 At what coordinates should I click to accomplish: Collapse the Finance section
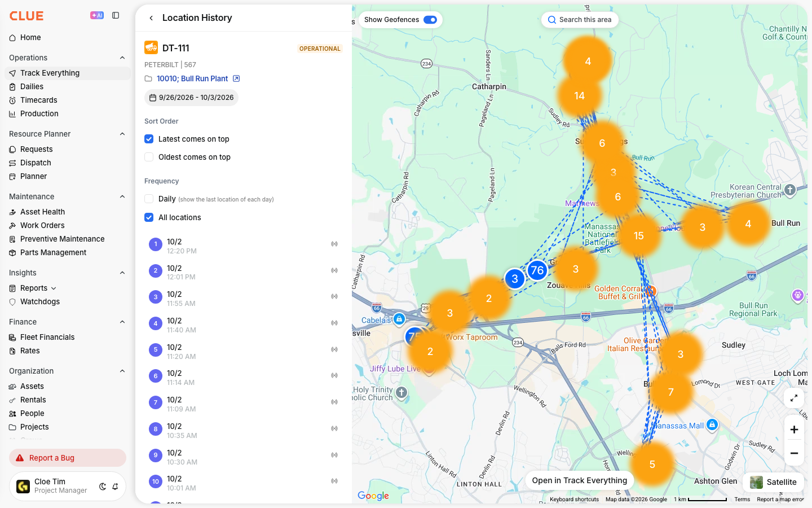click(x=122, y=322)
